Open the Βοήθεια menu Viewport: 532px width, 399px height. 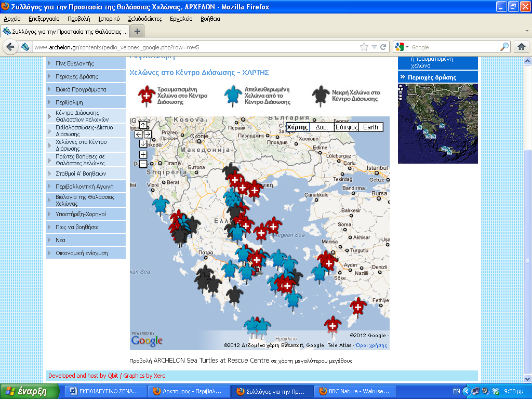[x=210, y=19]
